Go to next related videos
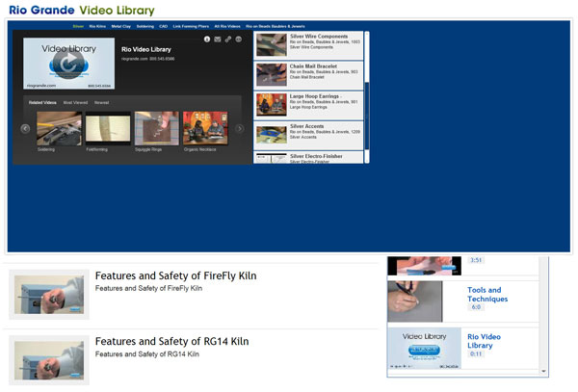The width and height of the screenshot is (578, 392). [240, 128]
